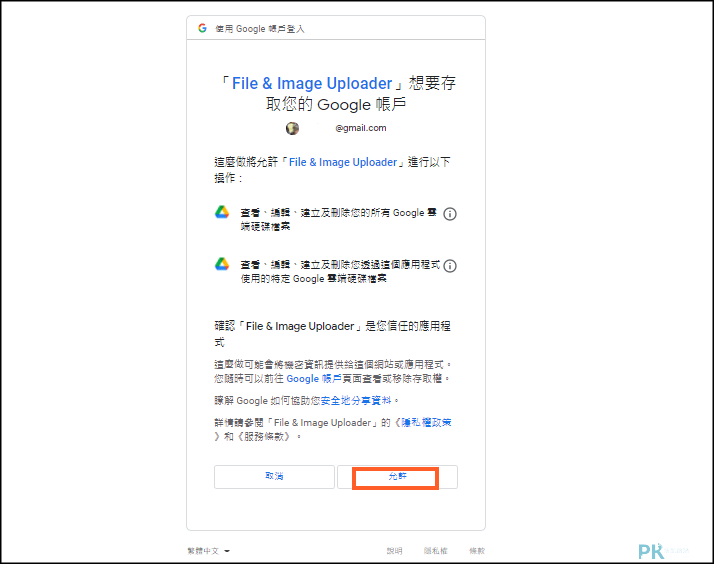Click the Google Drive icon of the app-specific files permission
Image resolution: width=714 pixels, height=564 pixels.
[222, 264]
